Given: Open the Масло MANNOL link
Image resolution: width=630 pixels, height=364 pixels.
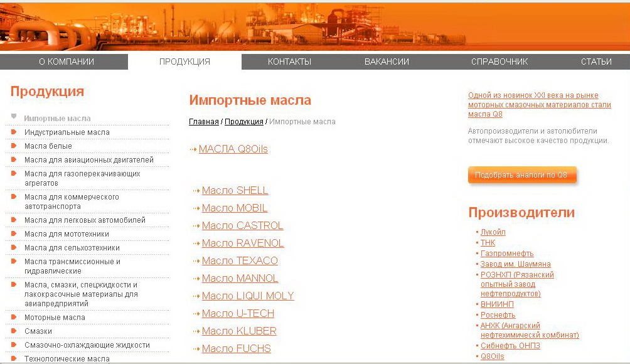Looking at the screenshot, I should click(x=240, y=278).
